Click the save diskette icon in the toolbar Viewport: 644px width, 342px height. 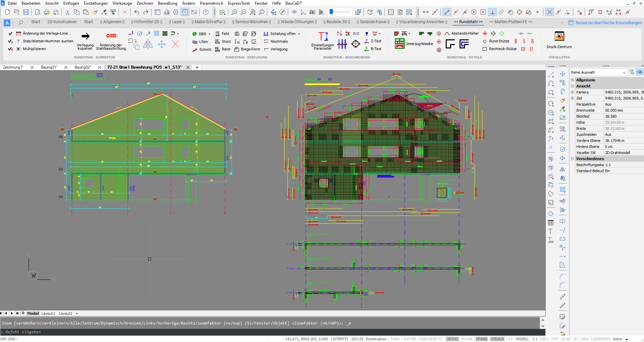coord(26,12)
